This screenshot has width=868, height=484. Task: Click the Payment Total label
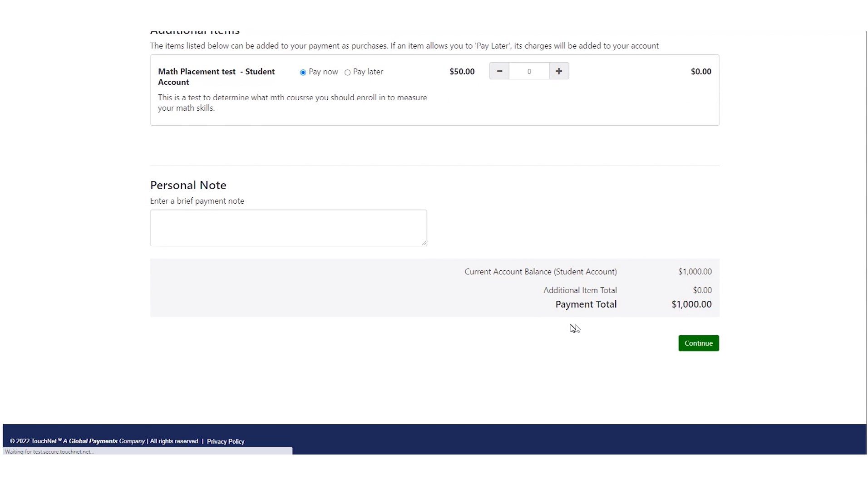coord(586,304)
